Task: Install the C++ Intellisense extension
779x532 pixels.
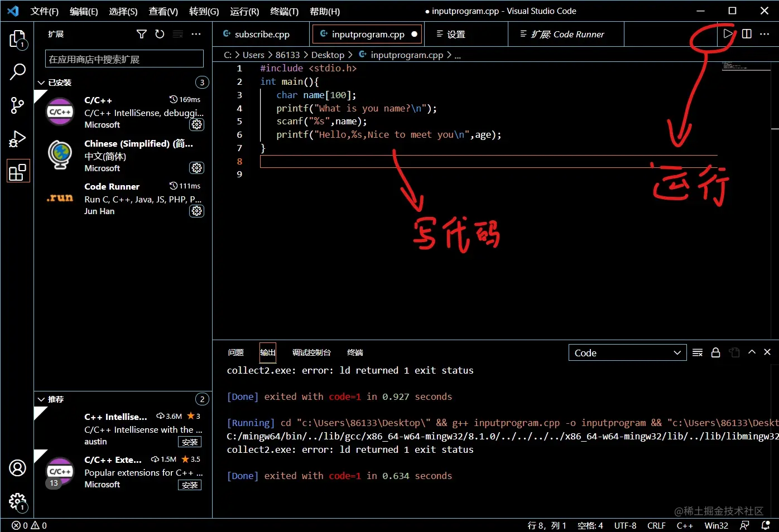Action: tap(190, 442)
